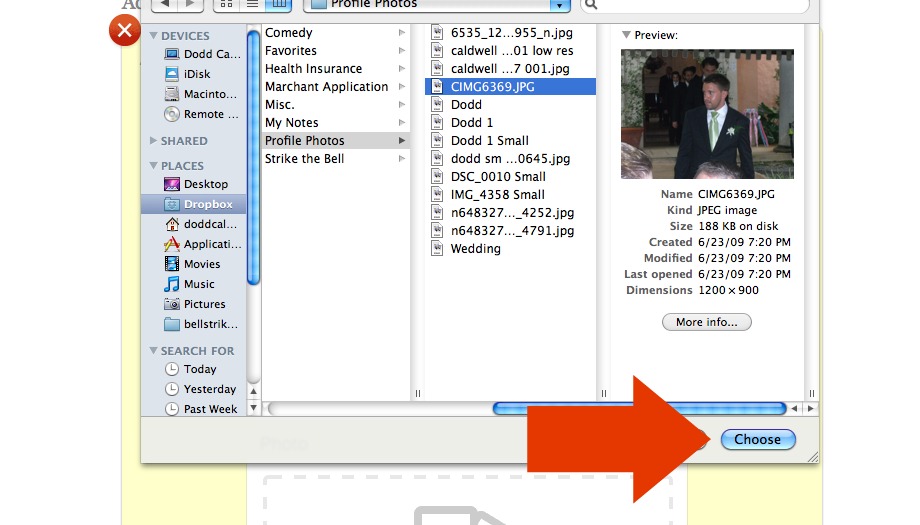Select file DSC_0010 Small
Screen dimensions: 920x525
click(510, 177)
